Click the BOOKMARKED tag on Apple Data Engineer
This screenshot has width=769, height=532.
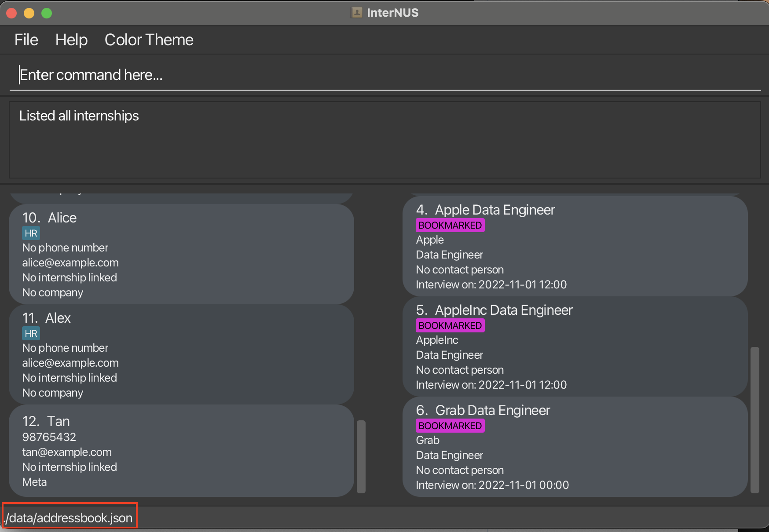coord(450,225)
